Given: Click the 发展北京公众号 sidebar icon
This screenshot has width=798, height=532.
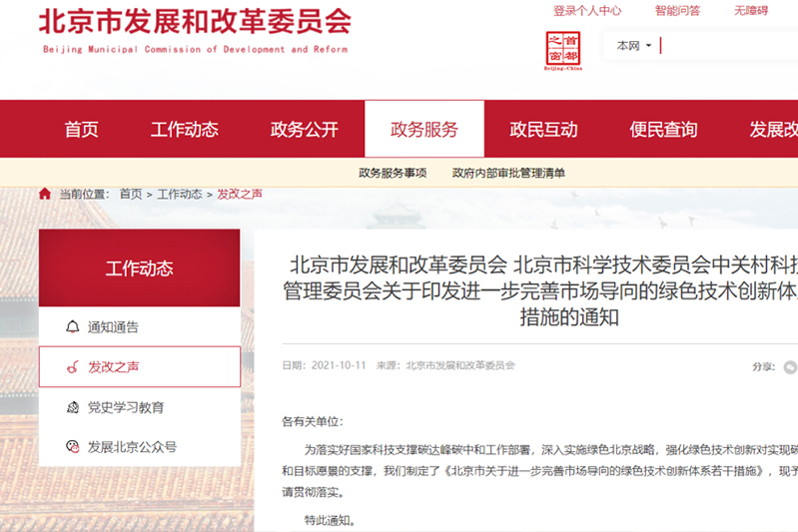Looking at the screenshot, I should pyautogui.click(x=72, y=447).
